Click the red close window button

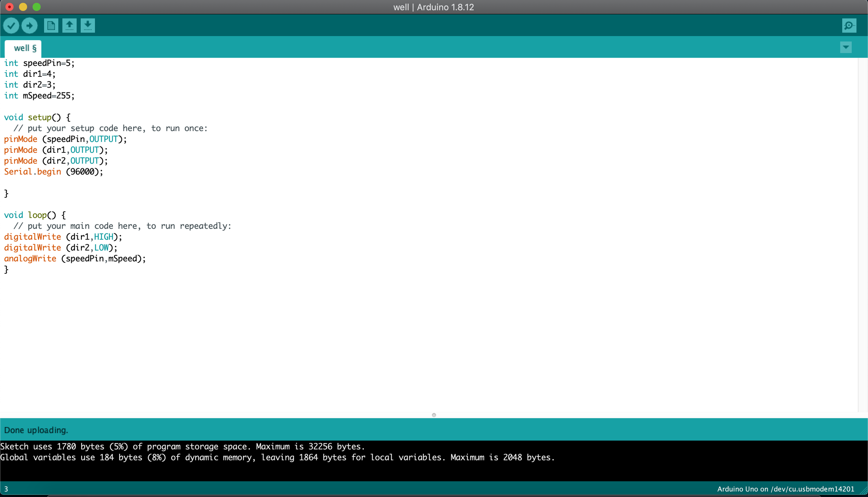[x=10, y=7]
